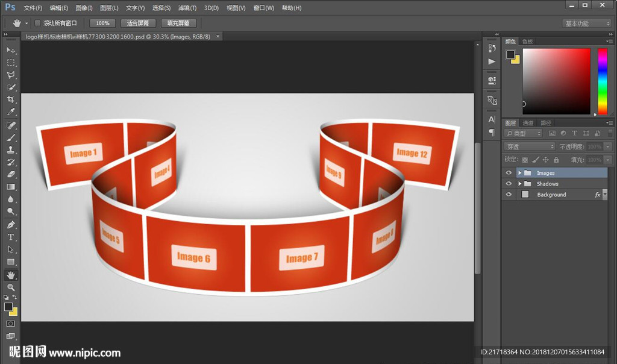Expand the Shadows layer group

pyautogui.click(x=519, y=184)
